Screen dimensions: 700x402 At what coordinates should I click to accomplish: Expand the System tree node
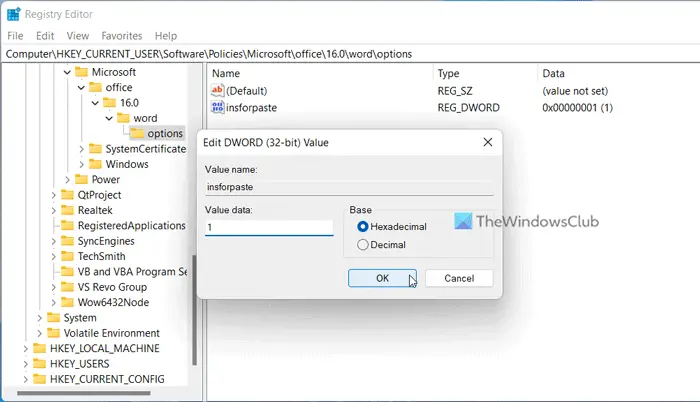39,318
